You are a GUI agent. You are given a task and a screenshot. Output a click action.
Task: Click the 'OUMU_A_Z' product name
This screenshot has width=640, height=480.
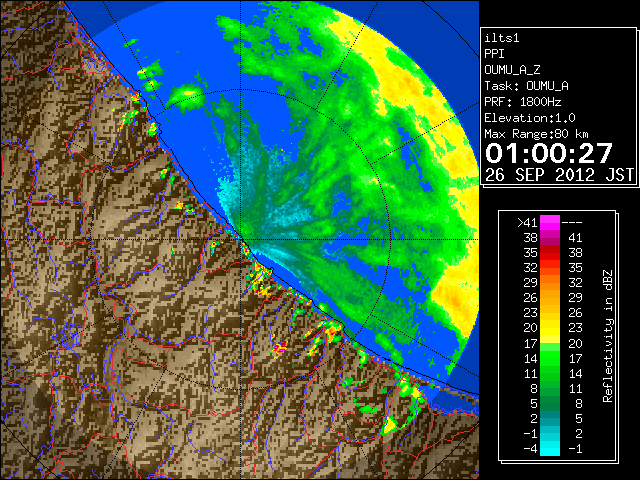click(512, 70)
